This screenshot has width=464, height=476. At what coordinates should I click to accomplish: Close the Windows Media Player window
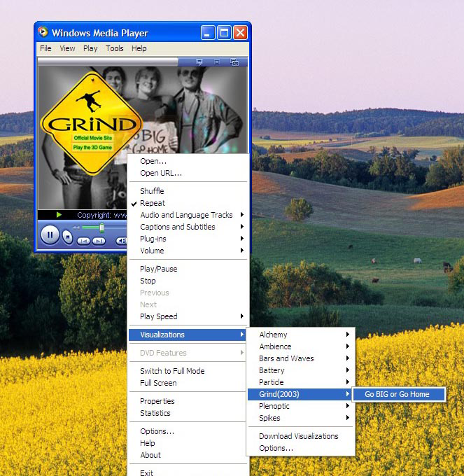tap(240, 32)
